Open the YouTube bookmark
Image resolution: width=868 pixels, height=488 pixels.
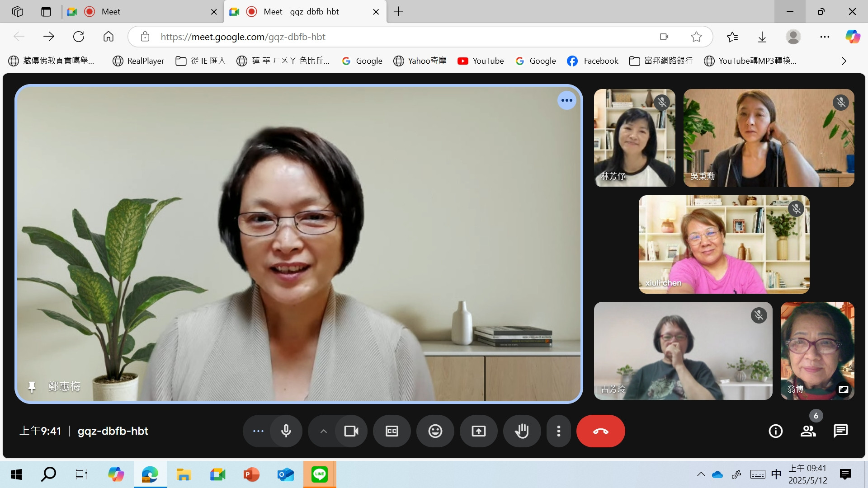[x=481, y=61]
